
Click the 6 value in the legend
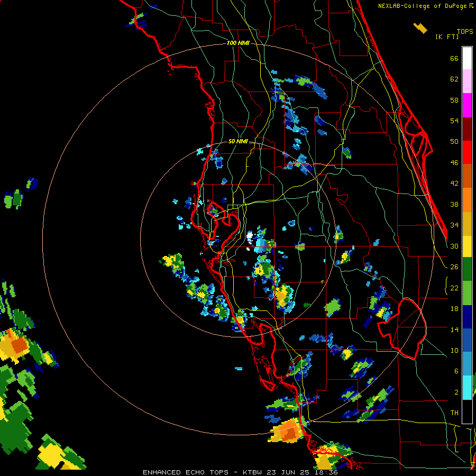tap(456, 371)
